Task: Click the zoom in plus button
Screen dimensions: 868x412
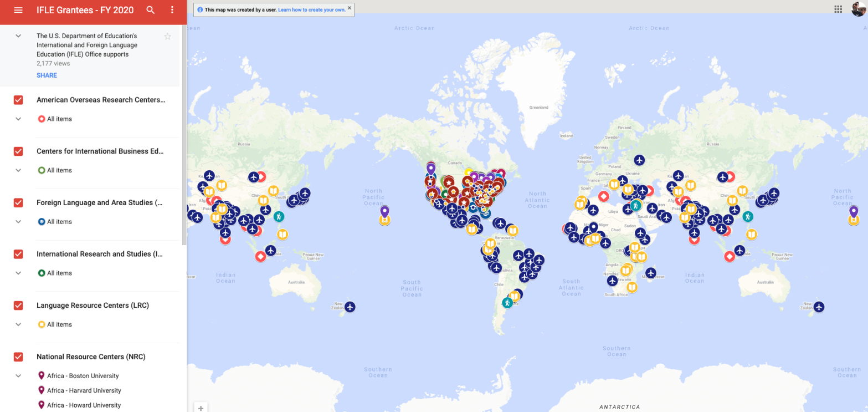Action: point(201,408)
